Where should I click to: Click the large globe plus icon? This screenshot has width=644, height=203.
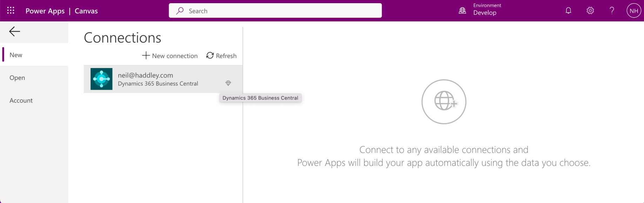444,102
